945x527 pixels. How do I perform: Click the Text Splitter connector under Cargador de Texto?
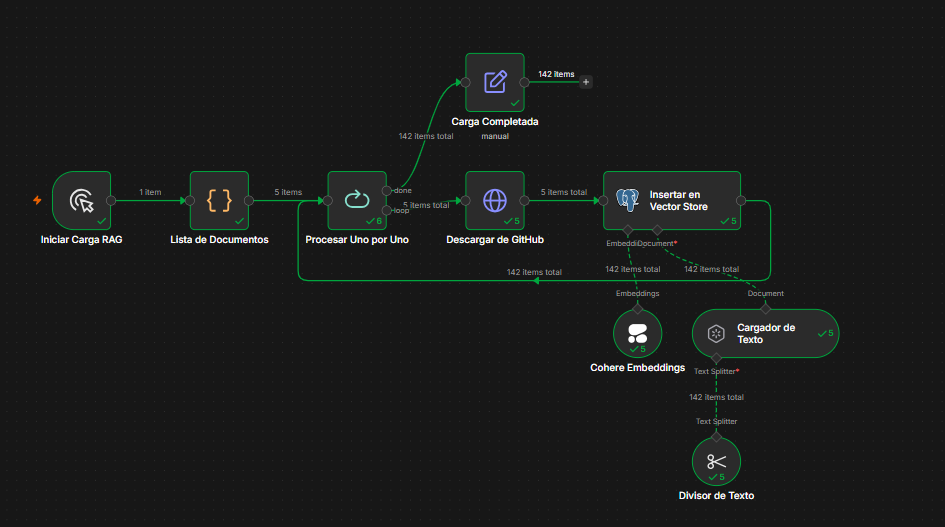716,358
